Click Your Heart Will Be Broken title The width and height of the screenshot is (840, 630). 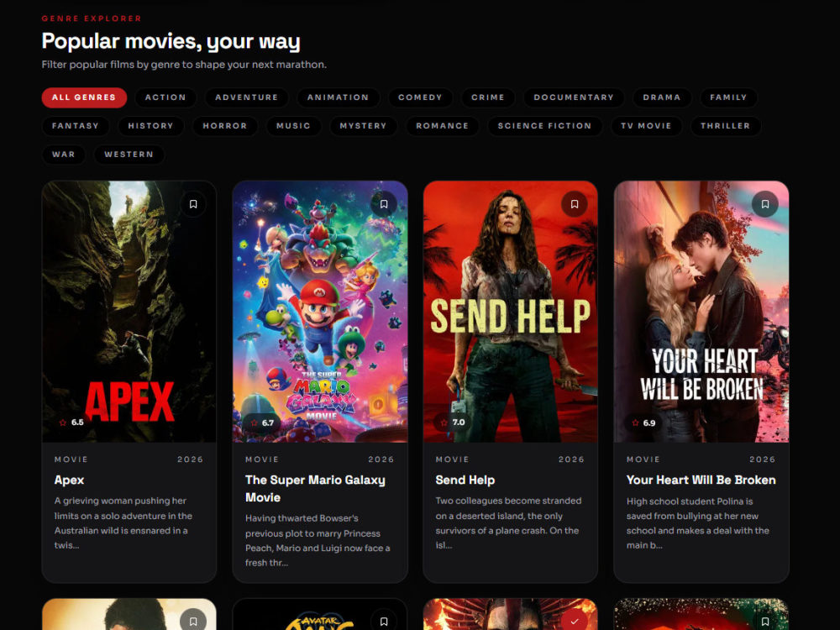(x=701, y=480)
